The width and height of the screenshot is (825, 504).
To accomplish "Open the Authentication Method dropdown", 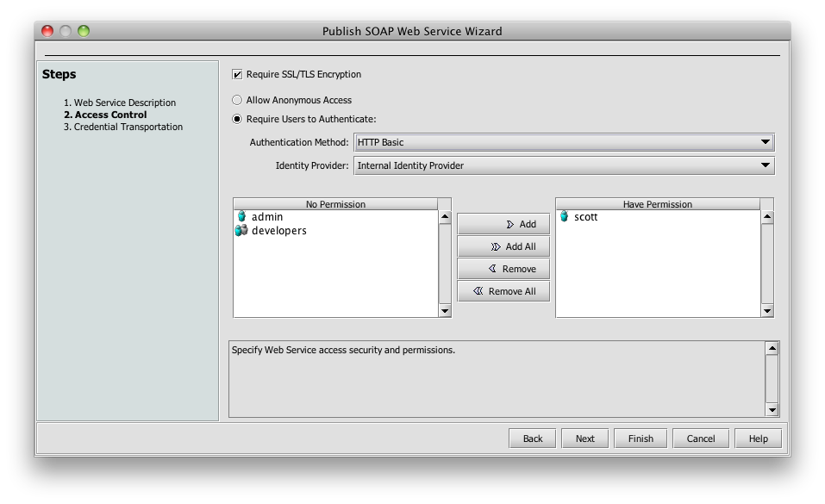I will pos(564,142).
